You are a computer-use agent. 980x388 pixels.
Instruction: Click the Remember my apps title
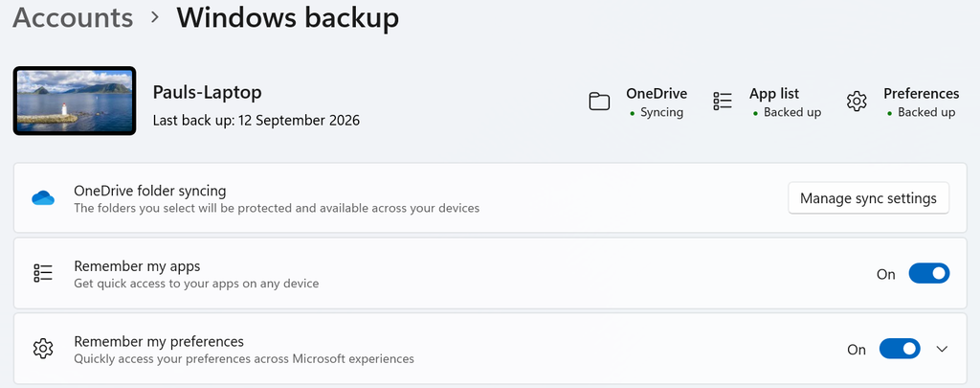(x=137, y=266)
